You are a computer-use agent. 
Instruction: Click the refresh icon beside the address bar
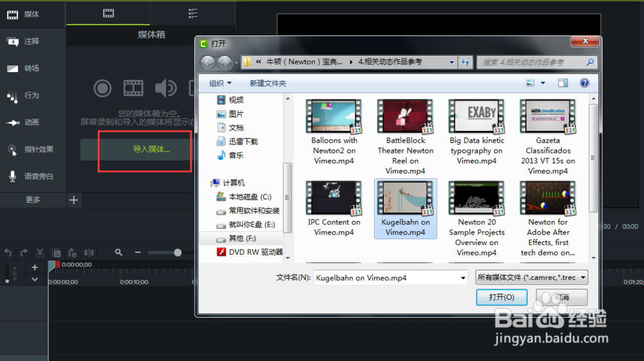465,62
